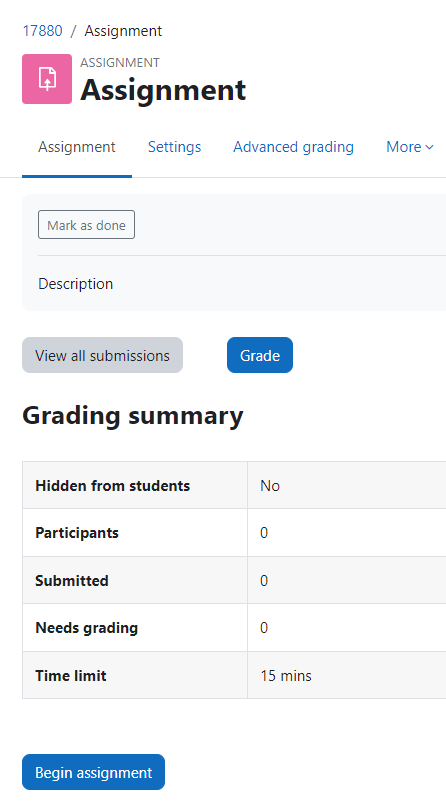Select the Needs grading row label
Screen dimensions: 446x807
[86, 628]
